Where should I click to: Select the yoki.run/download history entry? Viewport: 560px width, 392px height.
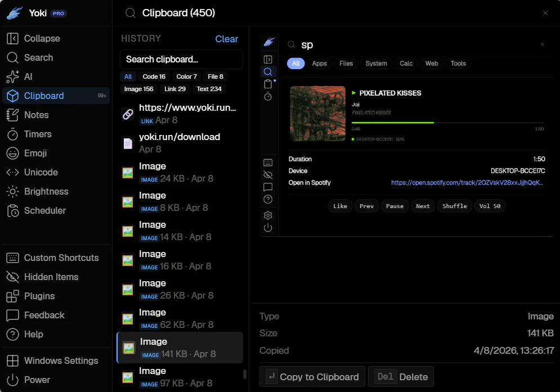point(180,143)
